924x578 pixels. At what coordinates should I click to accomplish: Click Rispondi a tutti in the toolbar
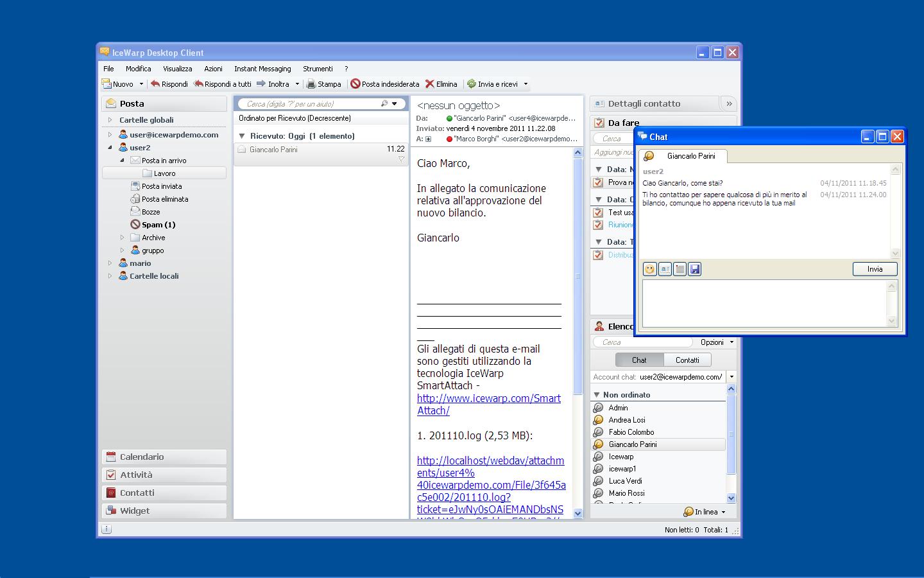[223, 84]
